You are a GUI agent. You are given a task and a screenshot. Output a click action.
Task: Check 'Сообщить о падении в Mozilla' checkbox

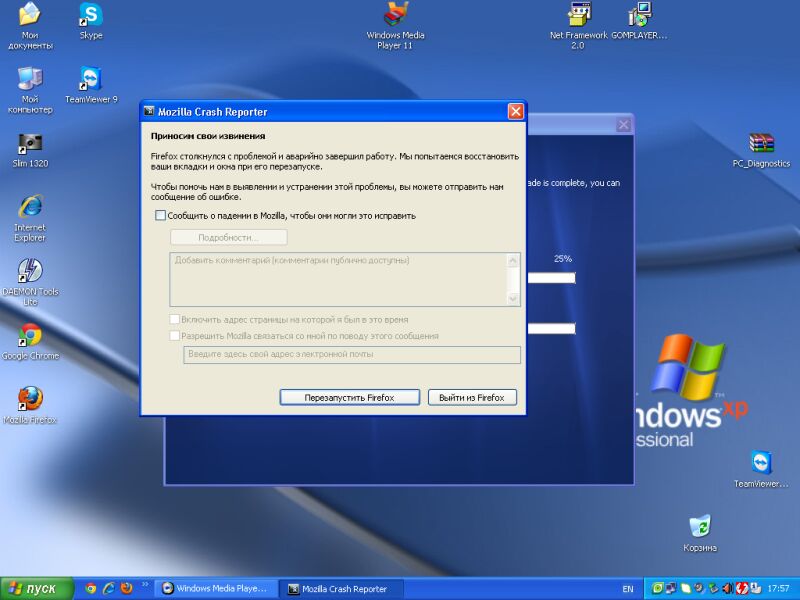pyautogui.click(x=160, y=215)
